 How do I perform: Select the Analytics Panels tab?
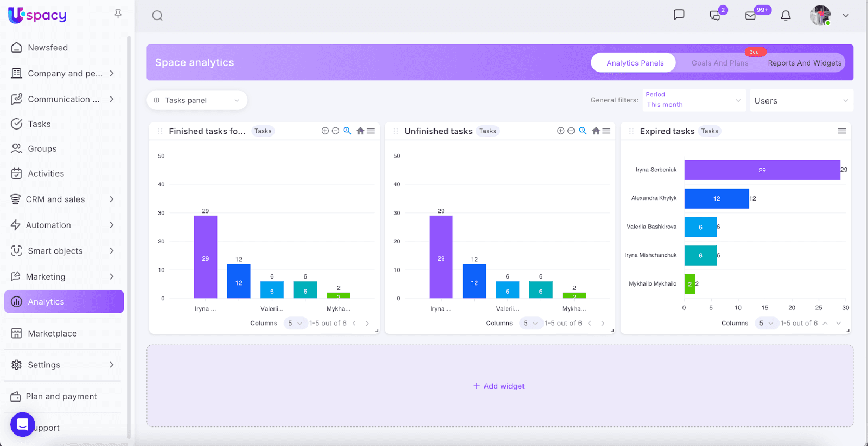click(x=635, y=63)
